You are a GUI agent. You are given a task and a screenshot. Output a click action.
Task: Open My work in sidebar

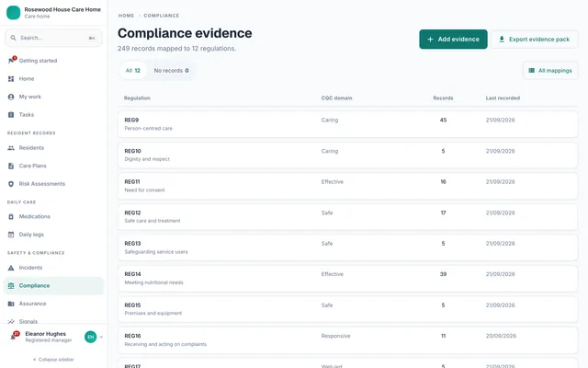(x=53, y=97)
